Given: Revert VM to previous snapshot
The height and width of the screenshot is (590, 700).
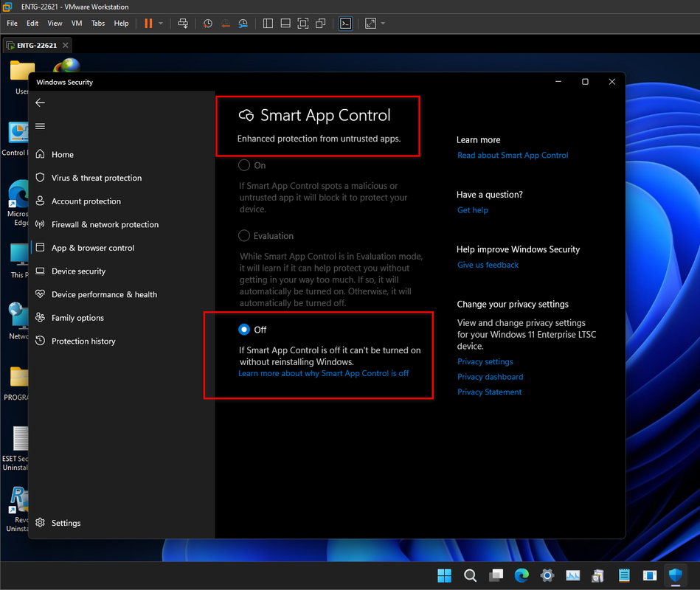Looking at the screenshot, I should 226,23.
